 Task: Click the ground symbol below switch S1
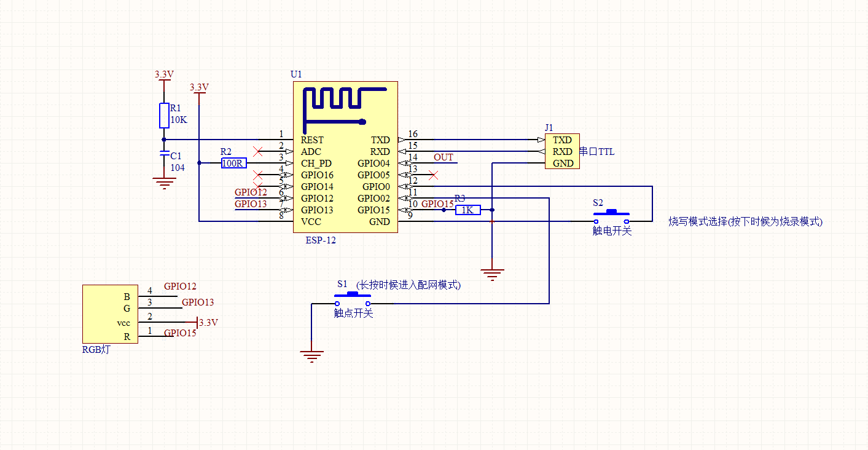pyautogui.click(x=312, y=356)
